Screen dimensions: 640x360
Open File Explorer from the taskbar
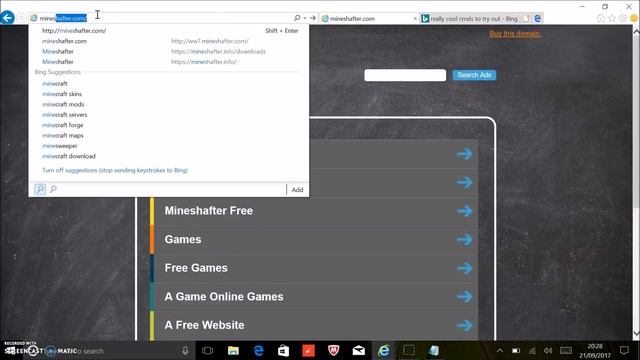[x=233, y=351]
